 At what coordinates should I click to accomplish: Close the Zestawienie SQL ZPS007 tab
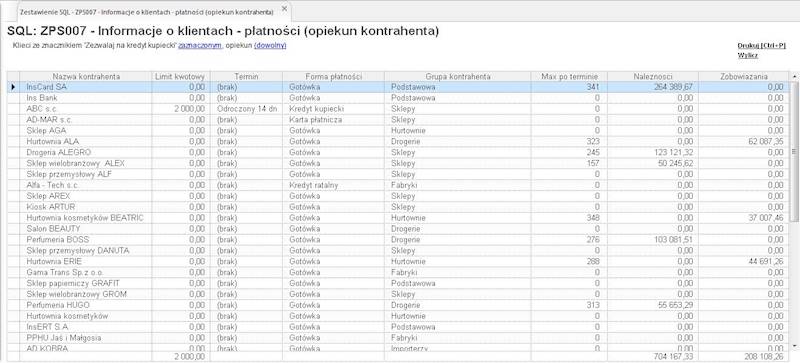pos(284,10)
